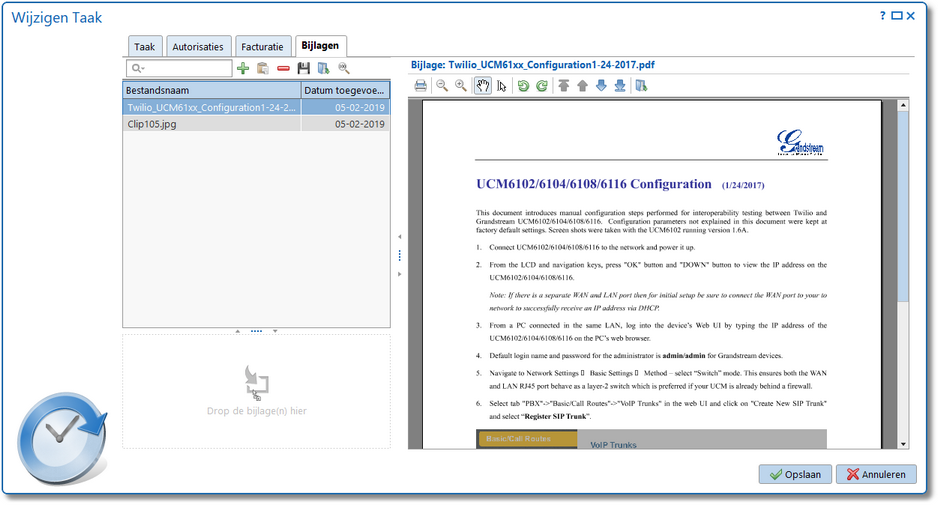Click the 05-02-2019 date for Clip105.jpg
The image size is (938, 505).
click(x=360, y=124)
